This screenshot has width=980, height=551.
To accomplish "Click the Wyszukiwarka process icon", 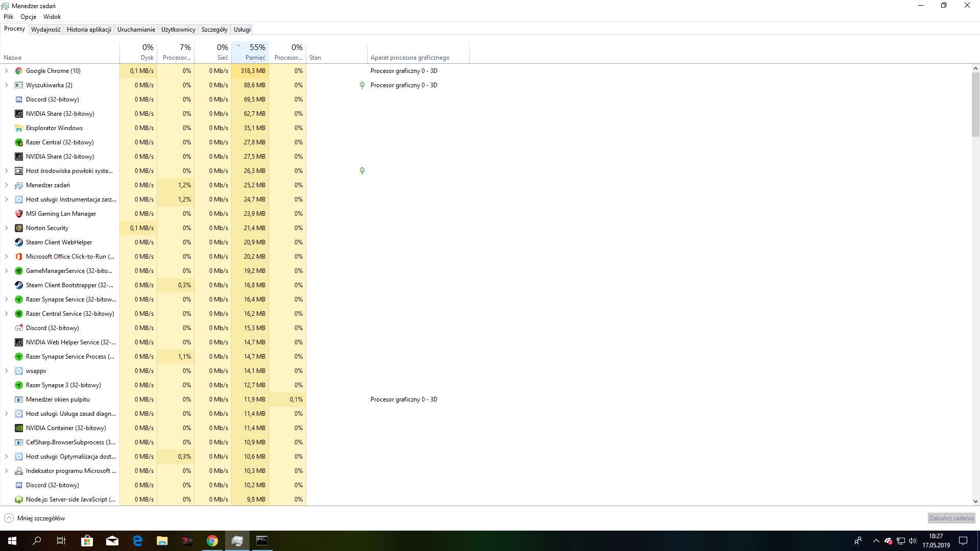I will tap(19, 85).
